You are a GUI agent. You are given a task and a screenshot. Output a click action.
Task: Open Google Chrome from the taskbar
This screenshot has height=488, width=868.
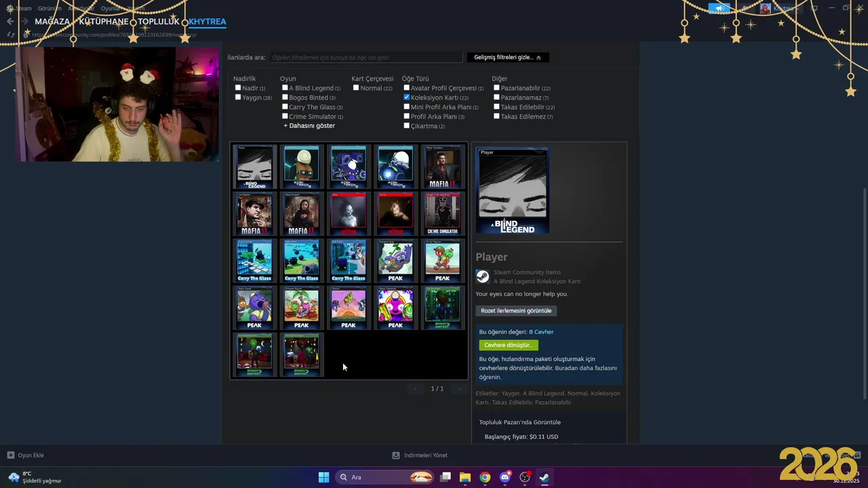click(x=485, y=477)
